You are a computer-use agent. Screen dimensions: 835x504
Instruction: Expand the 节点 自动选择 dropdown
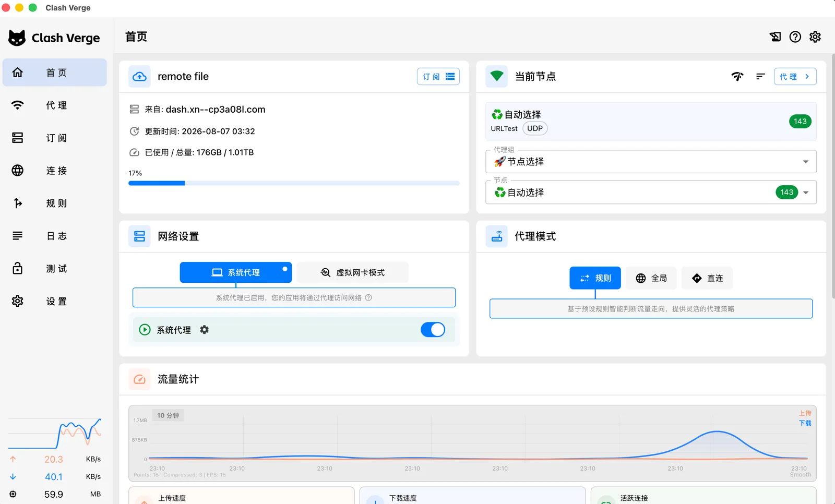[x=651, y=193]
